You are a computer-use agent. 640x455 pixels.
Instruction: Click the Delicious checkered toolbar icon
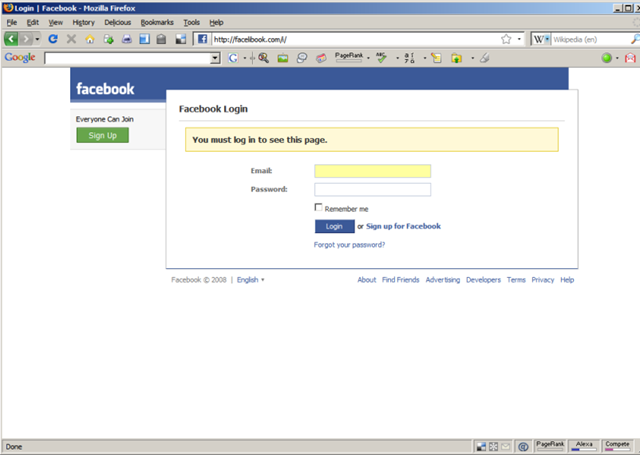[x=180, y=39]
